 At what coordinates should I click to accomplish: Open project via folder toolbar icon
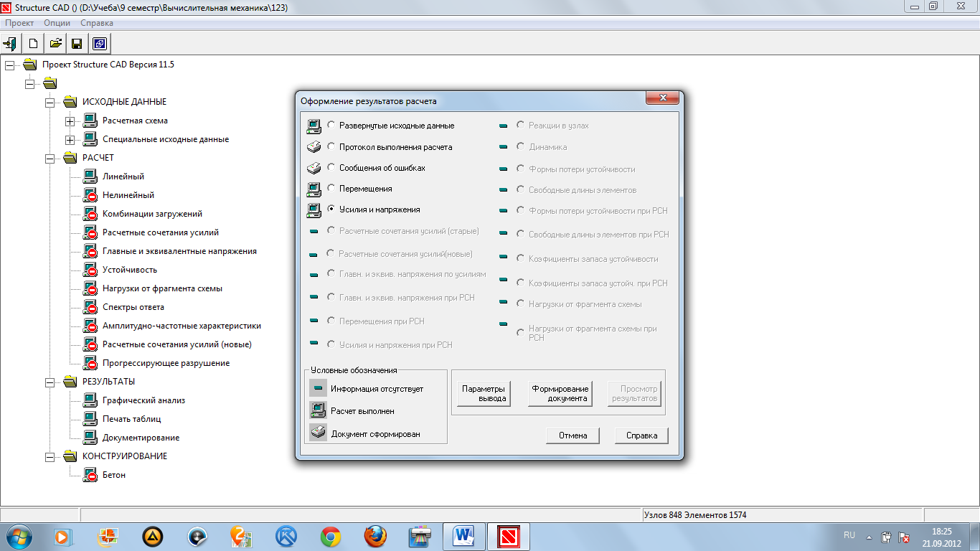55,43
